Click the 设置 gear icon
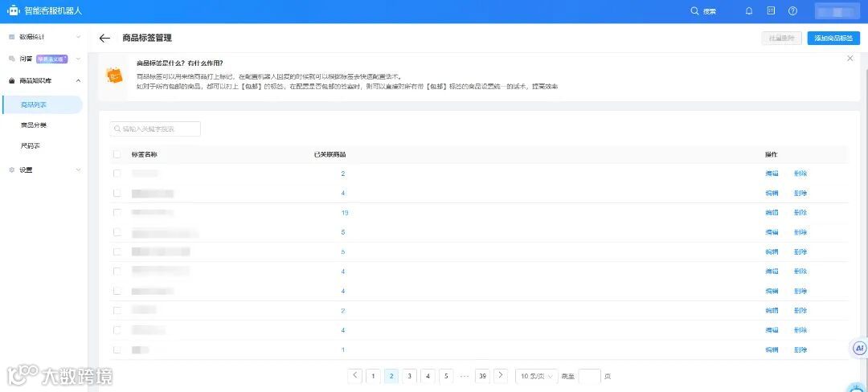 [x=11, y=169]
